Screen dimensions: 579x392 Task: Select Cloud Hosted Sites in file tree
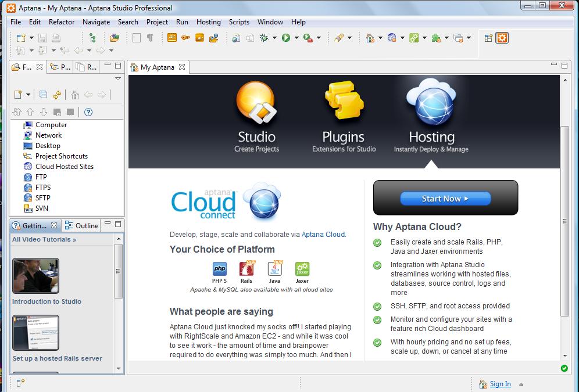coord(59,166)
